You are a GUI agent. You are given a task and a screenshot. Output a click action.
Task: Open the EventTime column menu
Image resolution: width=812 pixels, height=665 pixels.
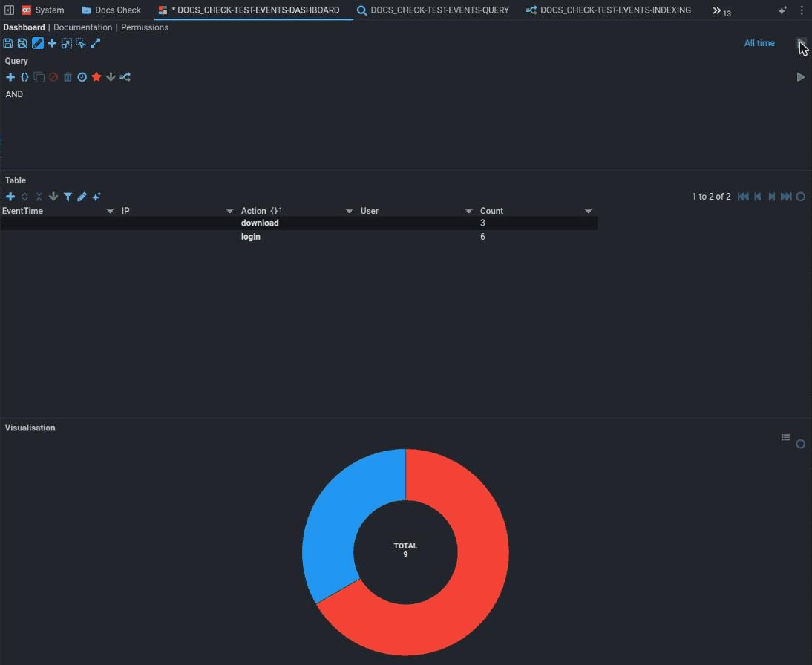[x=110, y=211]
